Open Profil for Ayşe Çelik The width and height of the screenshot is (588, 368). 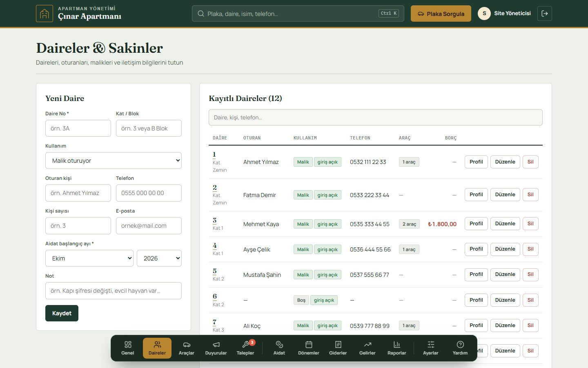(x=476, y=249)
